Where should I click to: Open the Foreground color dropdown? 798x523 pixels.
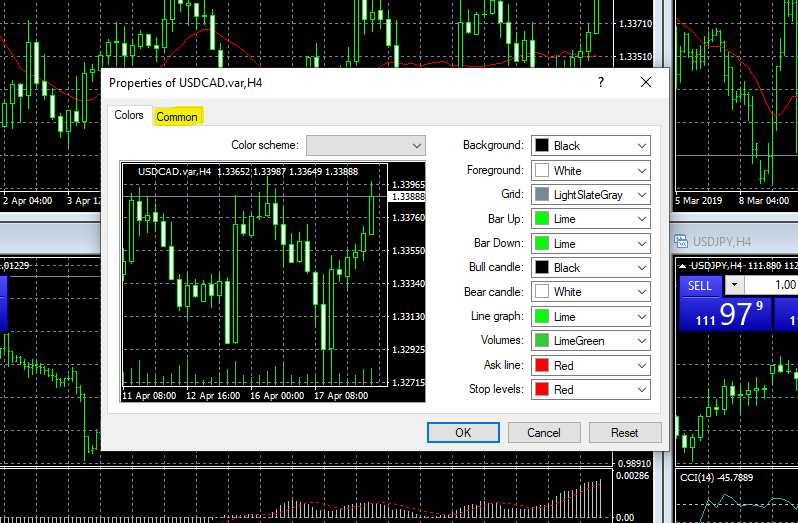pos(590,170)
